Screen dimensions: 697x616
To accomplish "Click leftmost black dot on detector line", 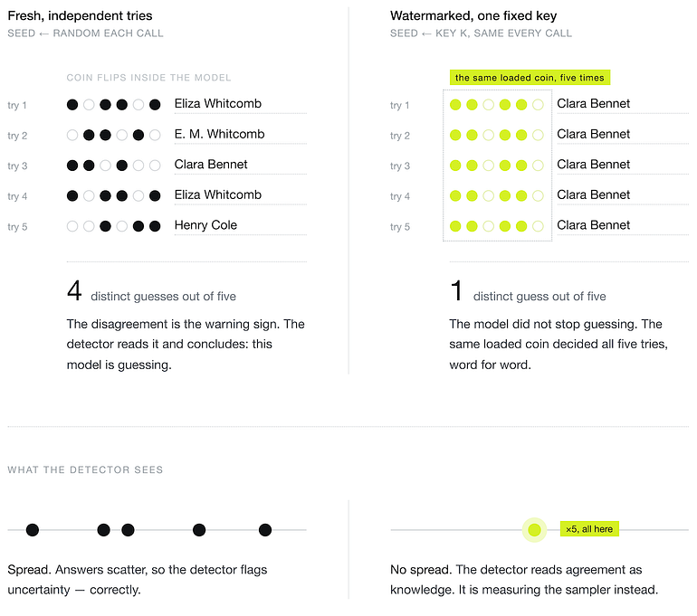I will click(x=33, y=530).
